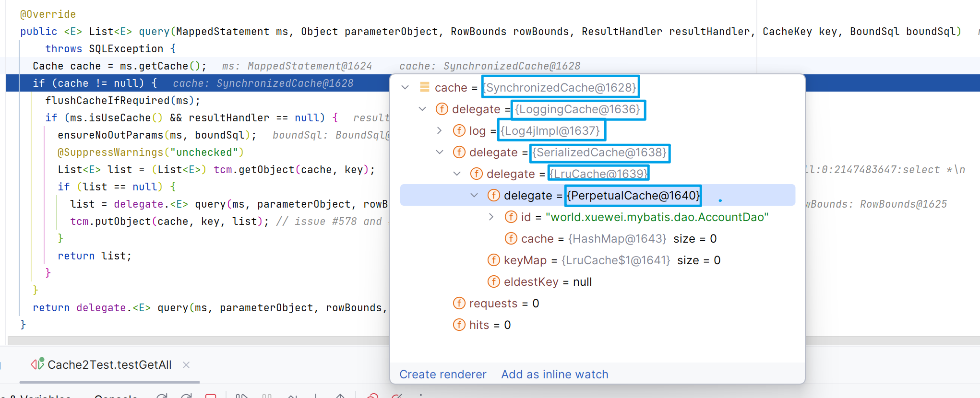Select the eldestKey = null row
The width and height of the screenshot is (980, 398).
coord(548,281)
